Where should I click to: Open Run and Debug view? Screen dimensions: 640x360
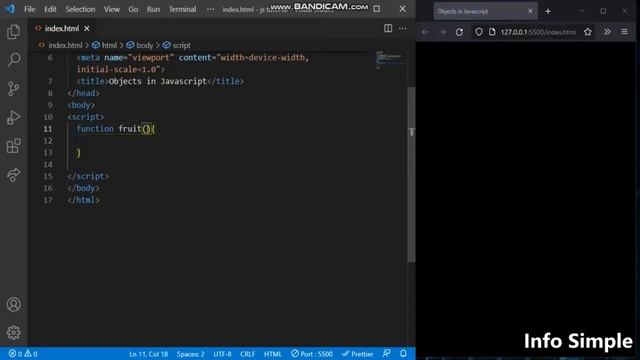13,118
